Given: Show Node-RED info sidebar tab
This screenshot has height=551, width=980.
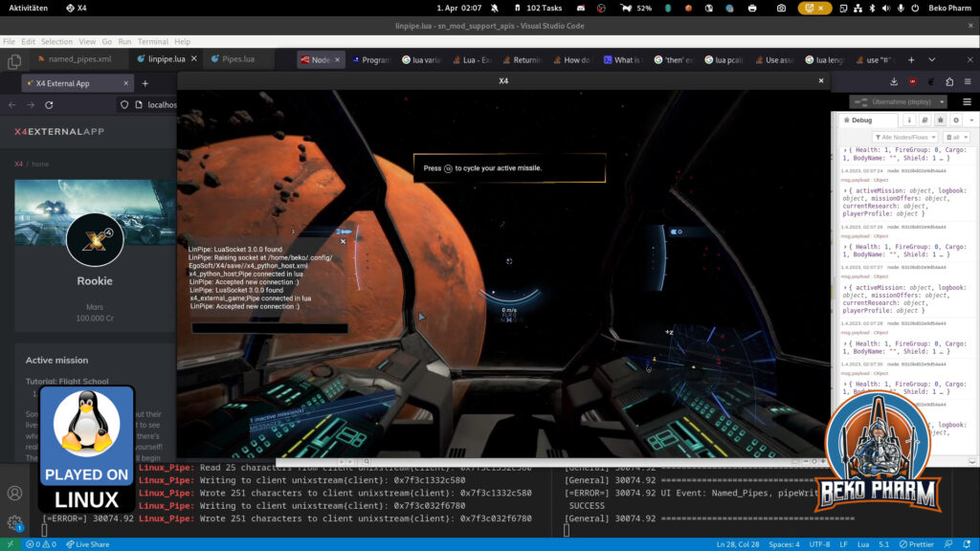Looking at the screenshot, I should (x=909, y=120).
